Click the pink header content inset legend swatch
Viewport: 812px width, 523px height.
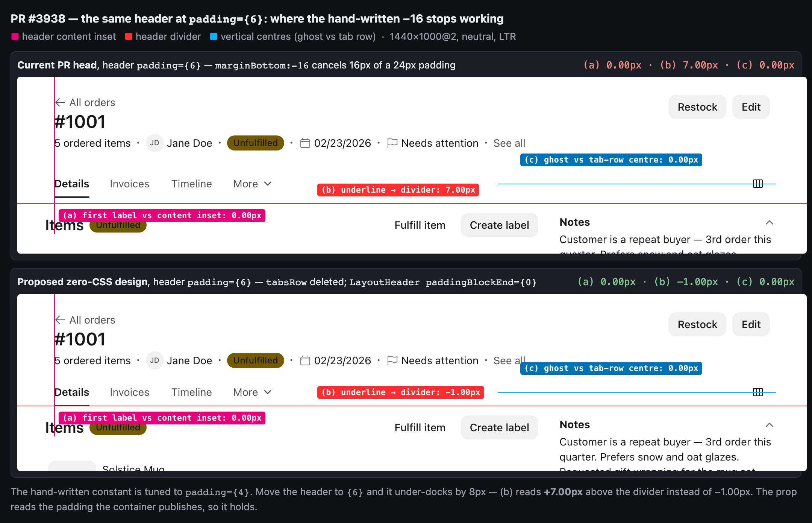15,36
